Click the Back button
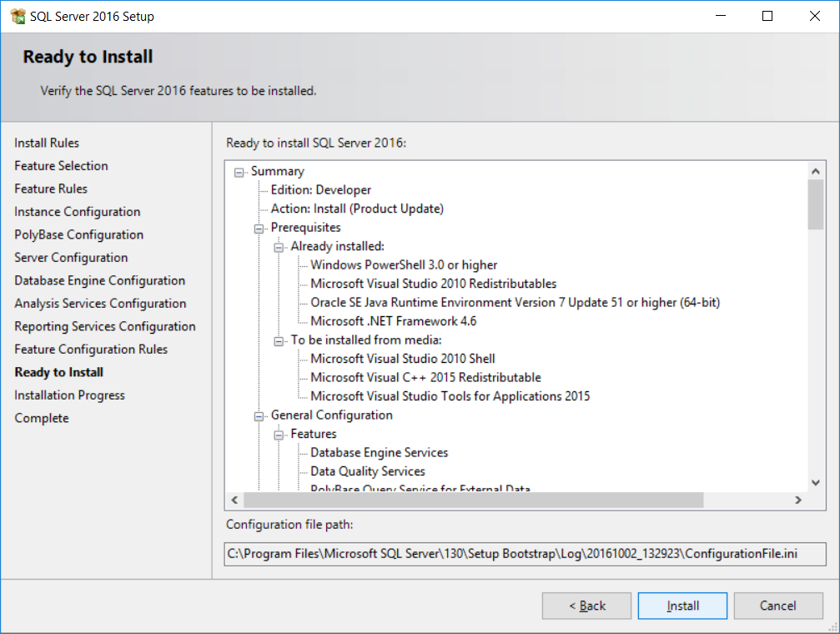This screenshot has width=840, height=634. click(586, 606)
